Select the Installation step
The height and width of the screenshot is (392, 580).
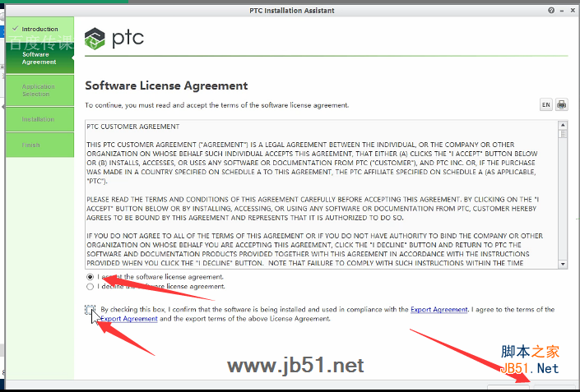point(40,119)
